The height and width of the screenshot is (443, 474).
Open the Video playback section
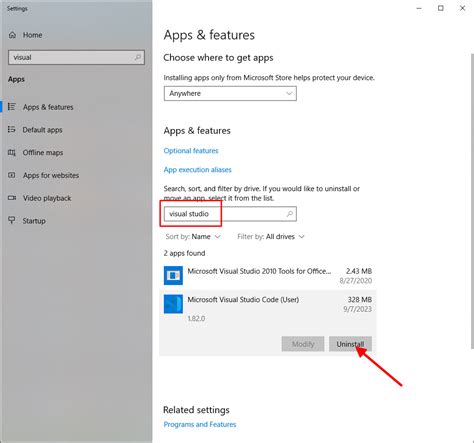[47, 198]
